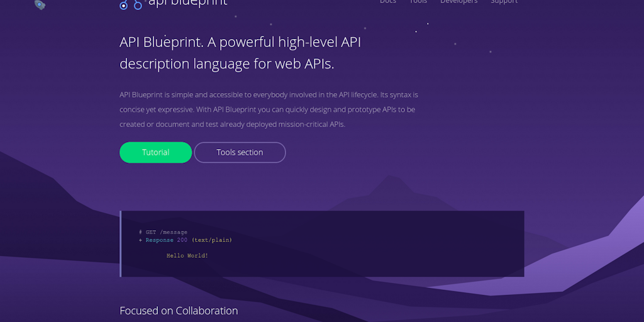
Task: Click the 'Focused on Collaboration' heading
Action: (179, 311)
